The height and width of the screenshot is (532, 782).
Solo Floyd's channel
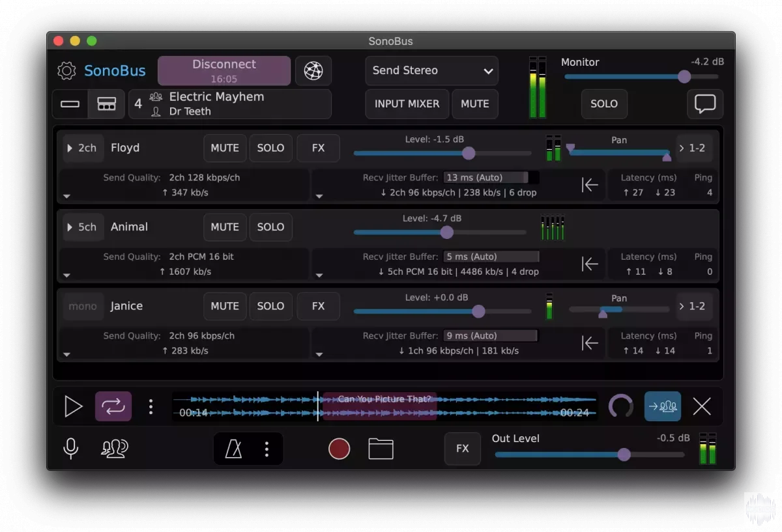[x=270, y=148]
